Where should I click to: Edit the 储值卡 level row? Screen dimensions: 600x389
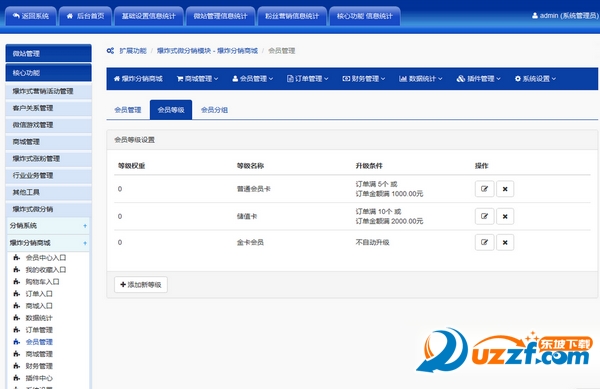click(484, 216)
